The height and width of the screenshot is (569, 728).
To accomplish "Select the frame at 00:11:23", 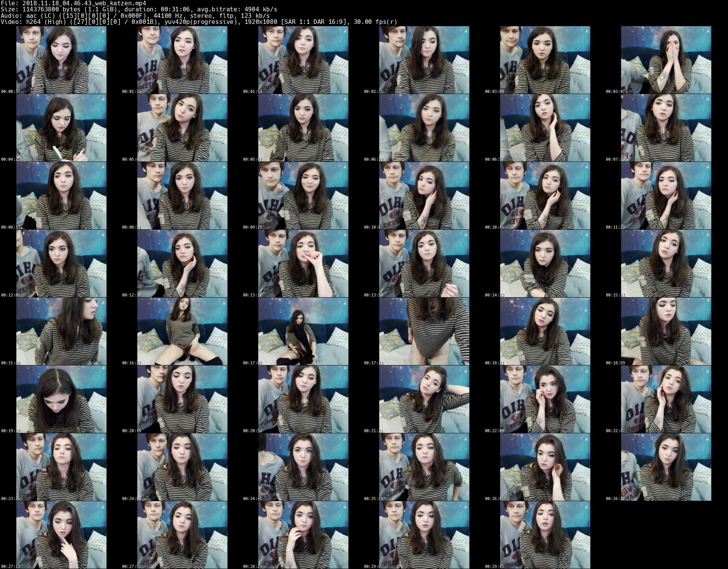I will (666, 196).
